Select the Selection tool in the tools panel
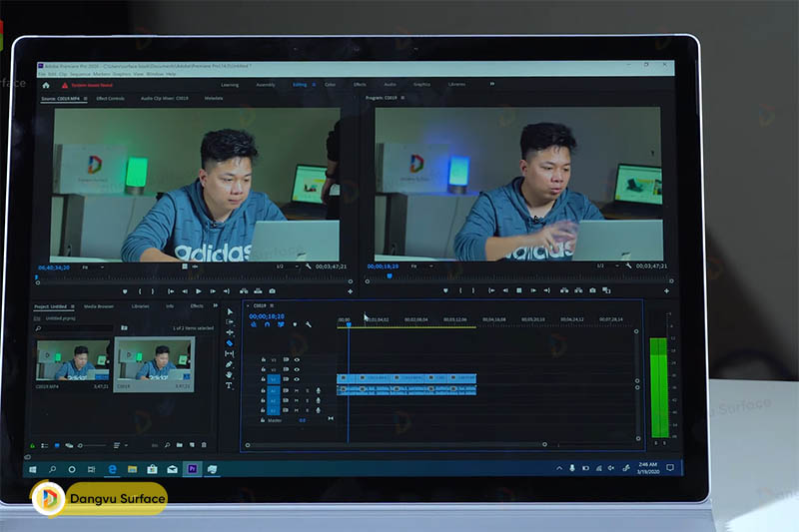 click(229, 312)
